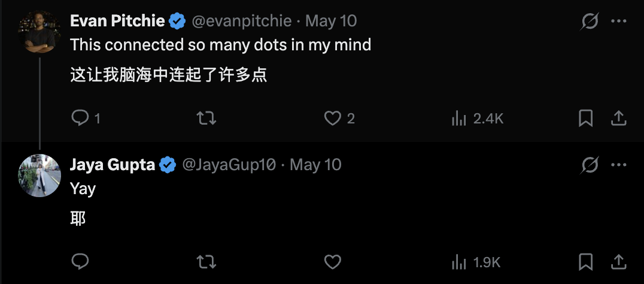This screenshot has height=284, width=644.
Task: Reply to Jaya Gupta's Yay tweet
Action: (x=80, y=262)
